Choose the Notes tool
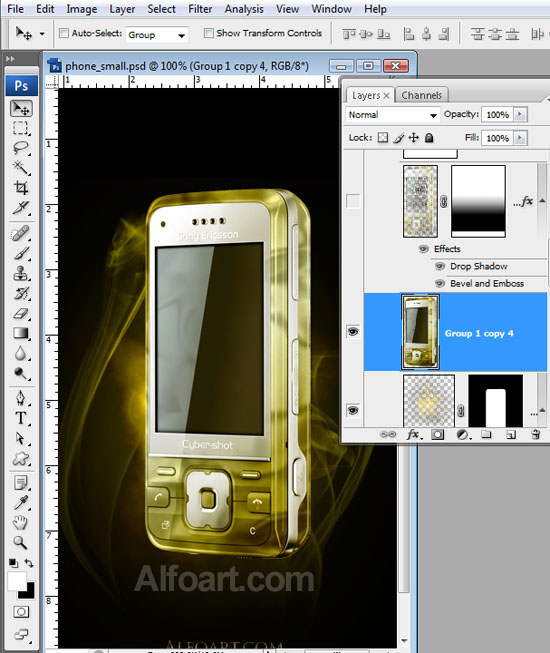The height and width of the screenshot is (653, 550). (20, 483)
